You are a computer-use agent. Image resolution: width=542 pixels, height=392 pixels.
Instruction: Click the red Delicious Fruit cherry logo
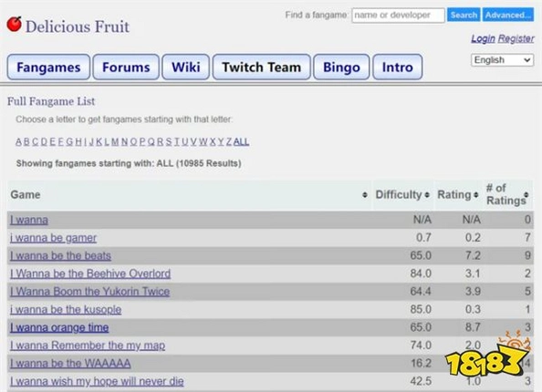coord(15,25)
